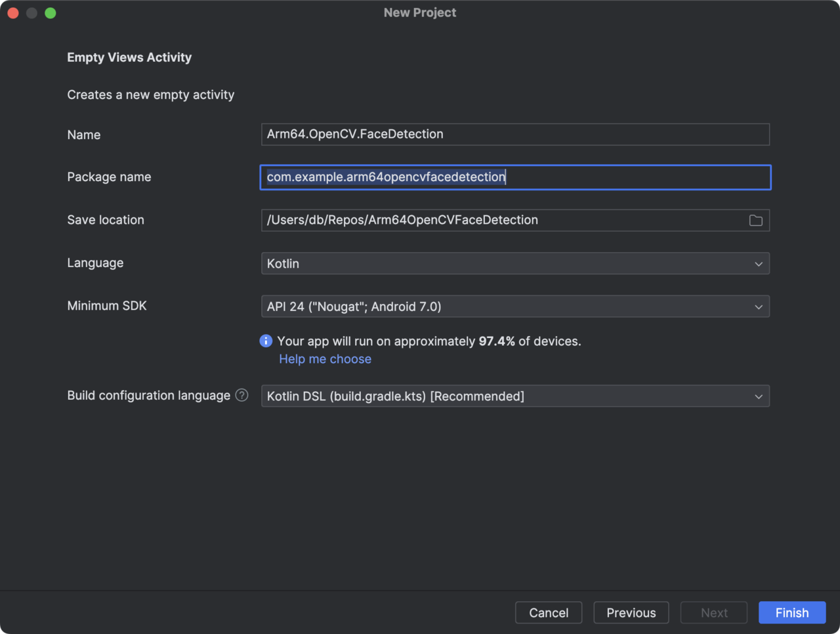Click the blue info icon by device percentage
The image size is (840, 634).
[x=266, y=341]
